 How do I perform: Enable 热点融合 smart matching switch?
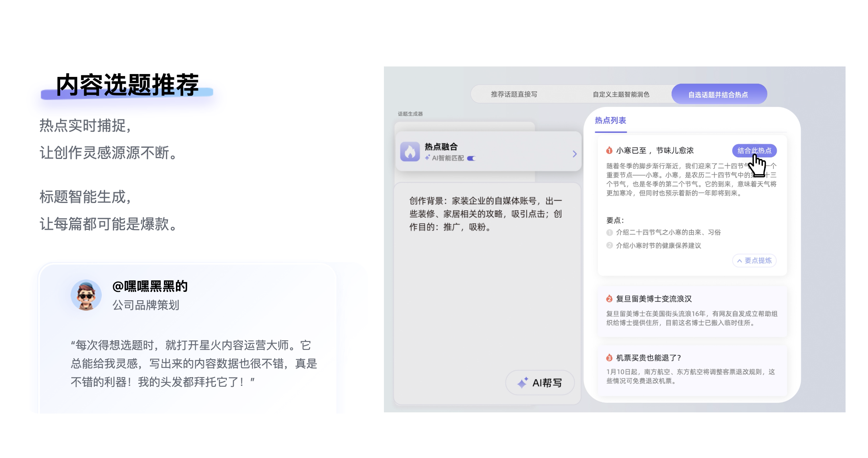pyautogui.click(x=472, y=159)
